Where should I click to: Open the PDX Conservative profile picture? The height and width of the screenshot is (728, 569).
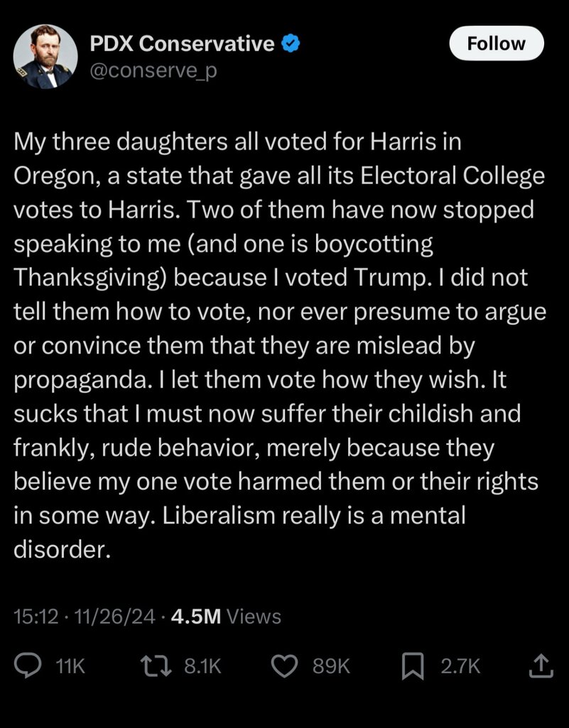coord(45,56)
